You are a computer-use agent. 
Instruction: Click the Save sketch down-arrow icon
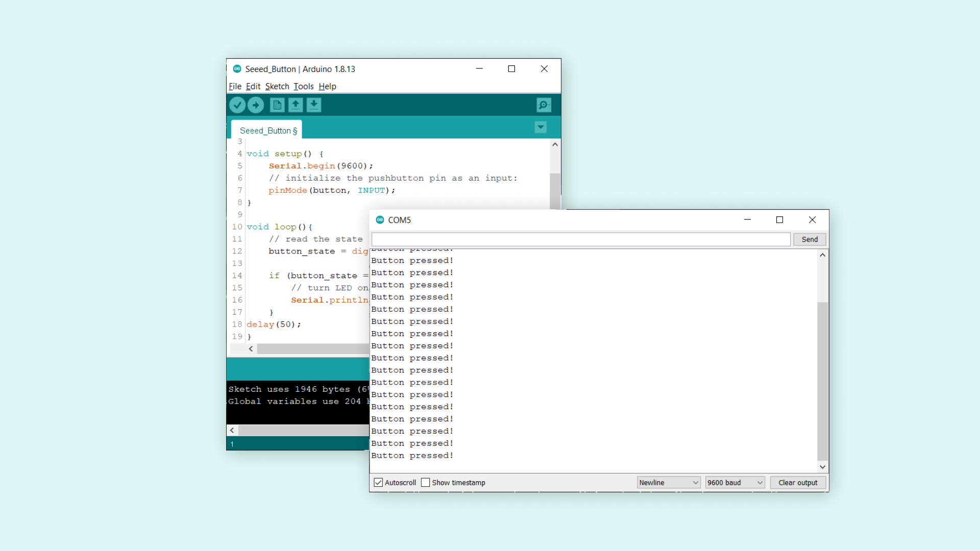314,105
